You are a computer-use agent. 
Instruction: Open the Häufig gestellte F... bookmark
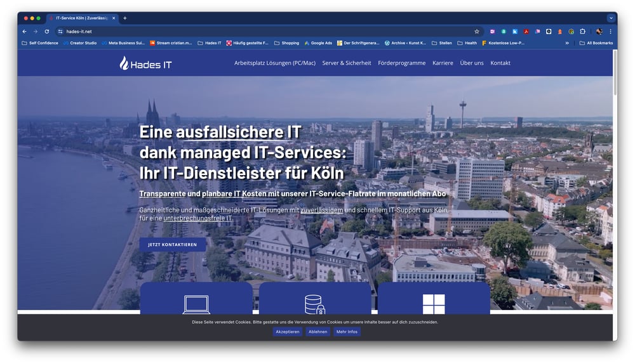click(248, 43)
